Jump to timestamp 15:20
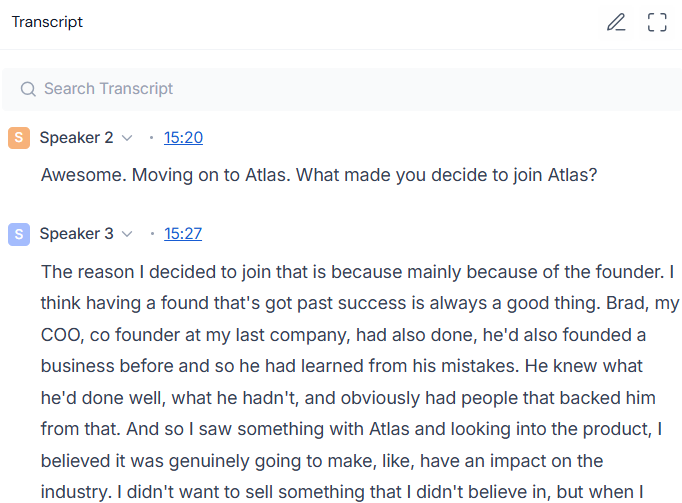This screenshot has height=503, width=682. (183, 138)
